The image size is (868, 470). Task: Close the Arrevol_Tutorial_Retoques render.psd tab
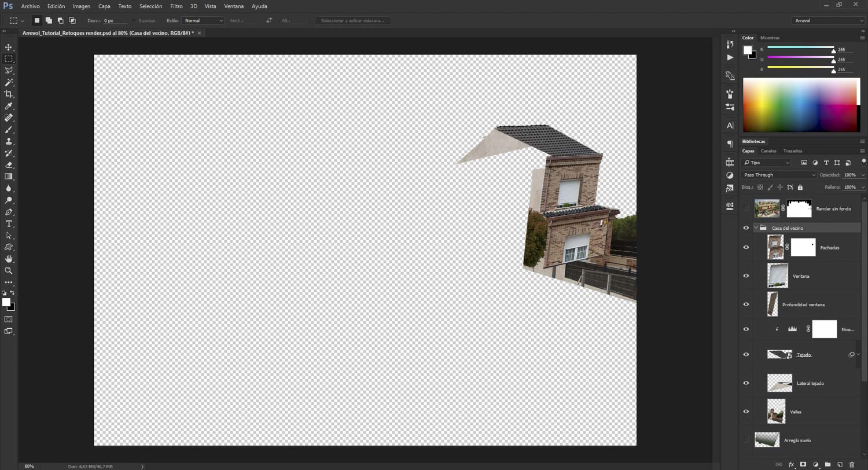click(200, 33)
